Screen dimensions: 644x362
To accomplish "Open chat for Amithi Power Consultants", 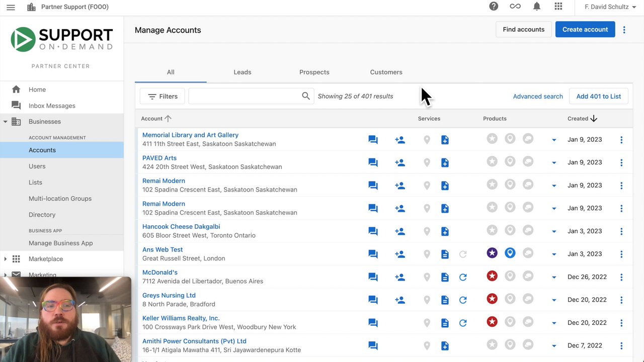I will pos(373,346).
